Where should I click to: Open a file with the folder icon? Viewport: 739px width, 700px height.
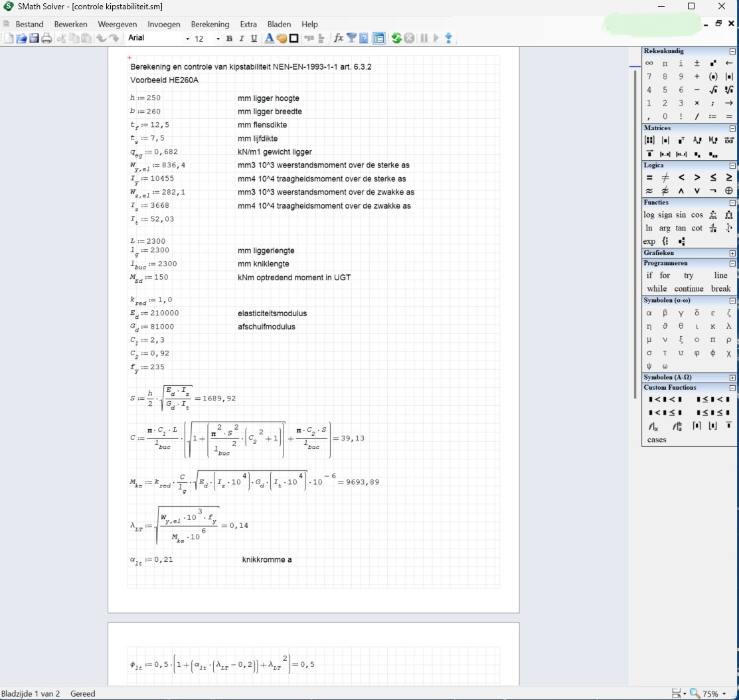(x=21, y=38)
